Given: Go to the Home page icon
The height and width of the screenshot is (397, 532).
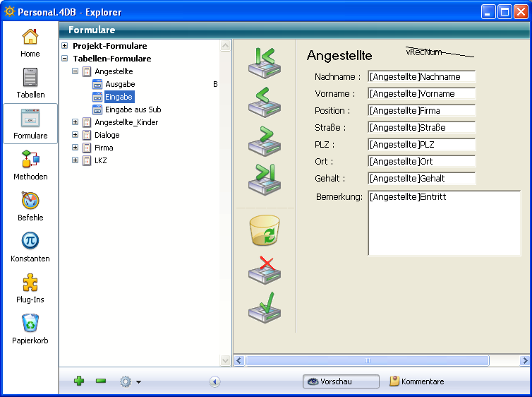Looking at the screenshot, I should 30,42.
